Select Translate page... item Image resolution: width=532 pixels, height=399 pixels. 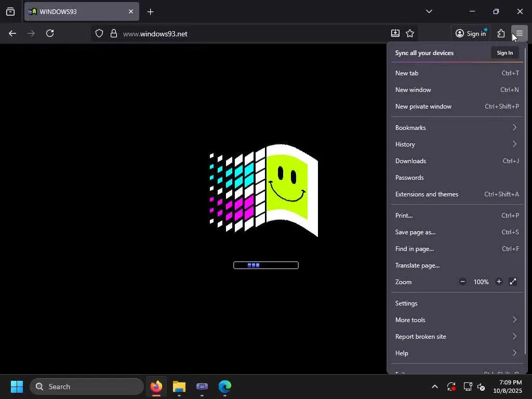tap(457, 265)
